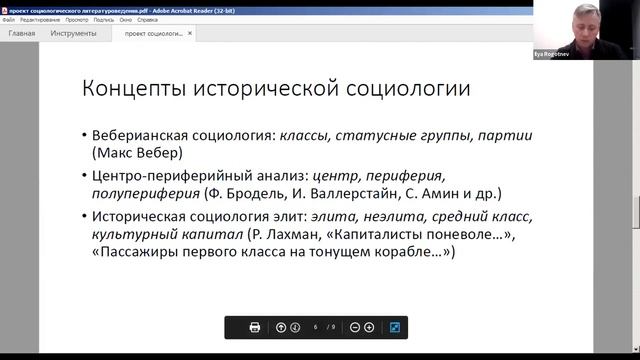Image resolution: width=640 pixels, height=360 pixels.
Task: Click the presenter webcam thumbnail
Action: [x=587, y=30]
